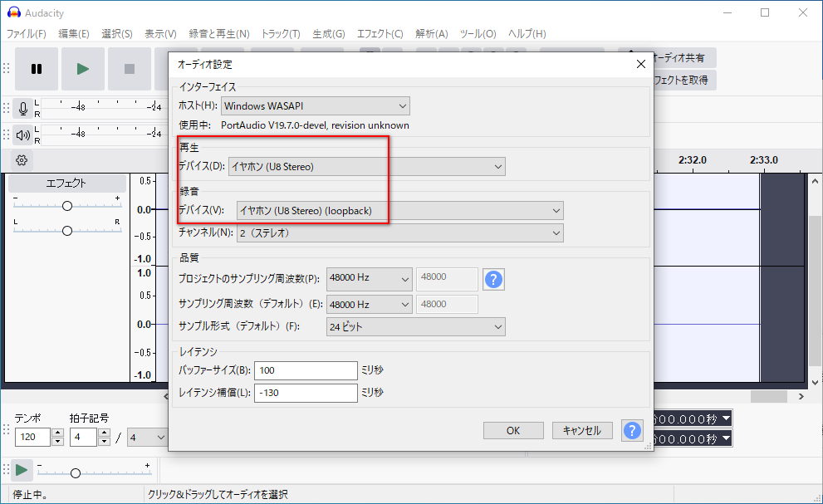The image size is (823, 504).
Task: Click the track gain slider knob
Action: click(66, 206)
